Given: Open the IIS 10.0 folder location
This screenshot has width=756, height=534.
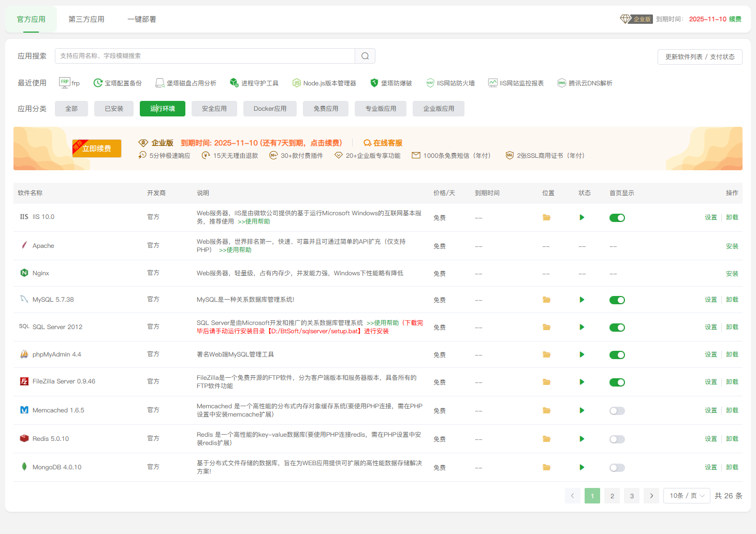Looking at the screenshot, I should tap(546, 217).
